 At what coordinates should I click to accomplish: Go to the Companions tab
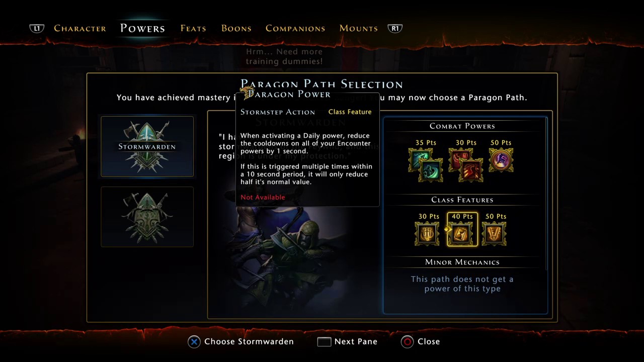[295, 28]
